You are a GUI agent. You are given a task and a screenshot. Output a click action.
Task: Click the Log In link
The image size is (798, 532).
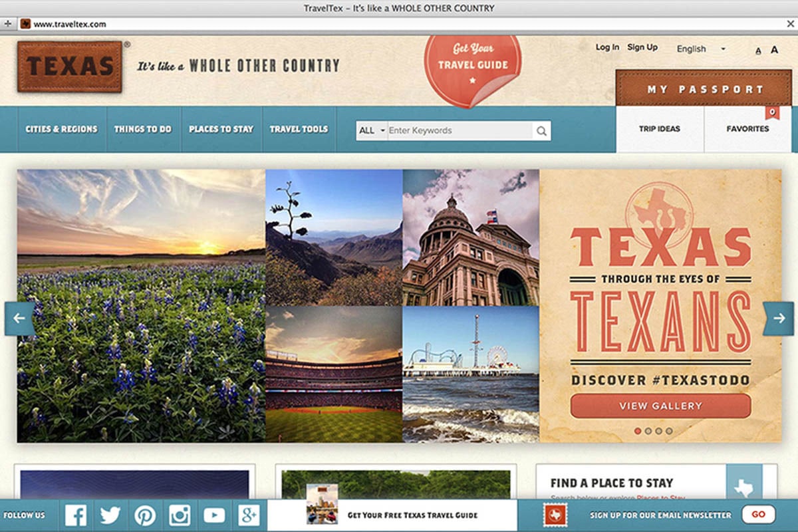pyautogui.click(x=607, y=47)
